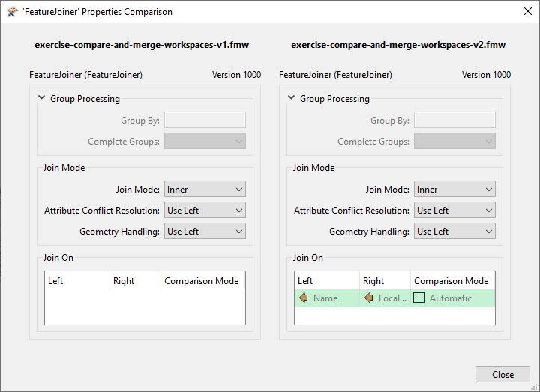Open left Join Mode dropdown
This screenshot has width=540, height=392.
205,190
